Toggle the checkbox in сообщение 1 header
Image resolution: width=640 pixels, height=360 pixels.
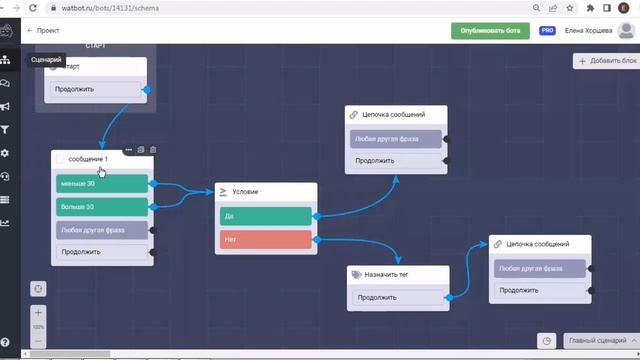60,159
